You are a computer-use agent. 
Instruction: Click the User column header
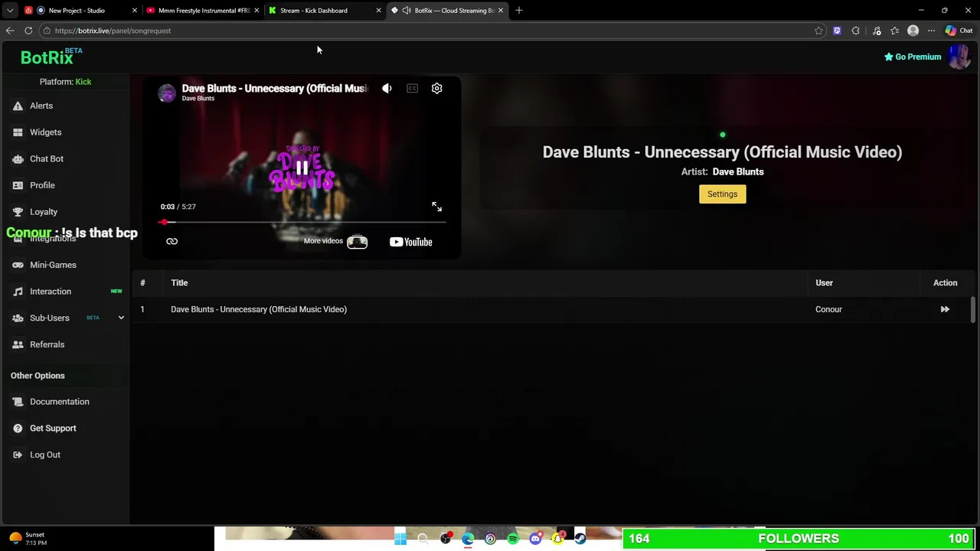(x=824, y=283)
